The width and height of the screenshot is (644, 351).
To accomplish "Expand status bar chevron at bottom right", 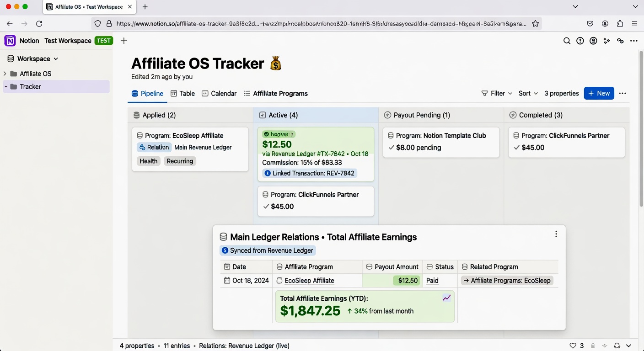I will pyautogui.click(x=629, y=346).
